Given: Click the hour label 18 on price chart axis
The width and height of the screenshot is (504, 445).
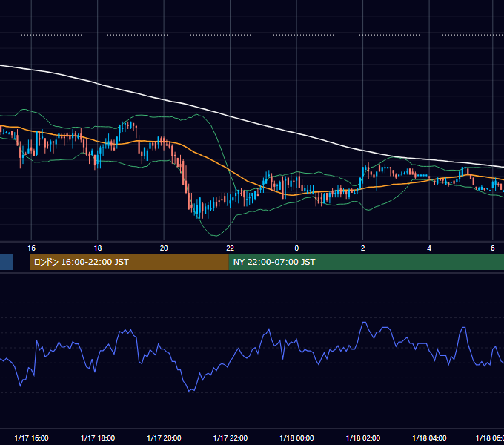Looking at the screenshot, I should pyautogui.click(x=98, y=248).
